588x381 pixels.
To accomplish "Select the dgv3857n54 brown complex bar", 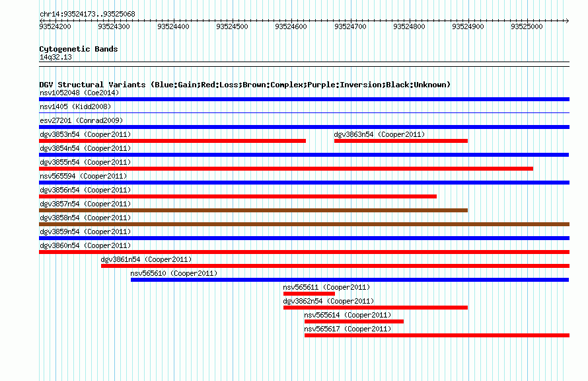I will click(x=254, y=210).
